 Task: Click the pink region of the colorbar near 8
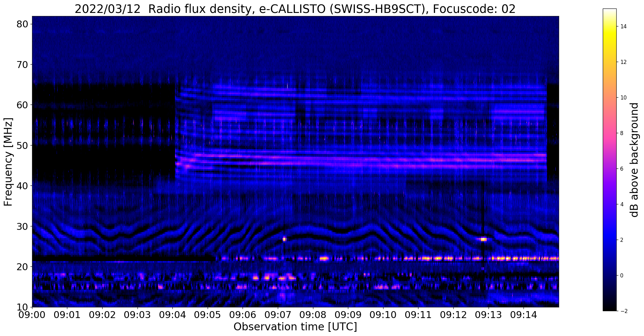pos(609,133)
